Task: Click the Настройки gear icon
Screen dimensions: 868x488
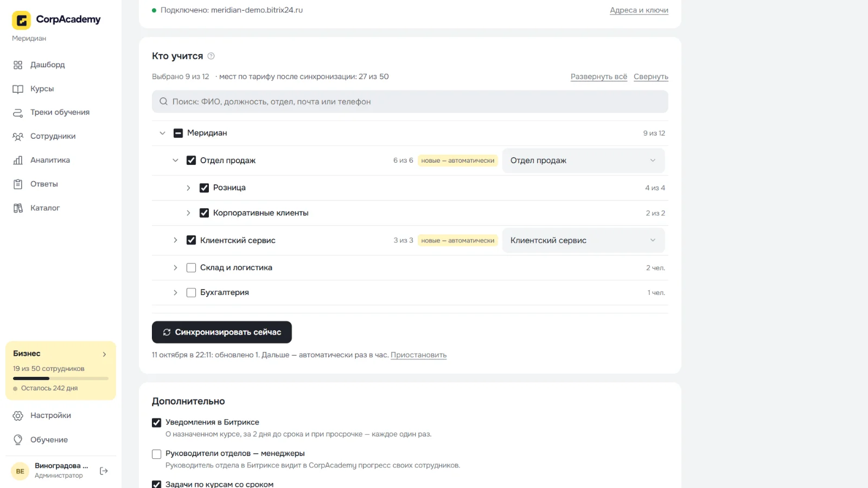Action: click(x=18, y=416)
